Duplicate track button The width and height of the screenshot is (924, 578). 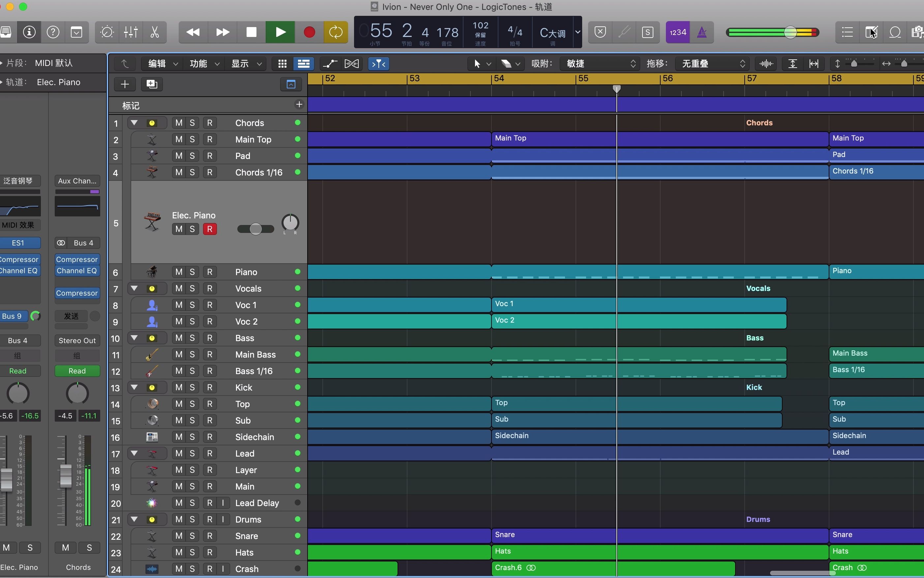[152, 84]
